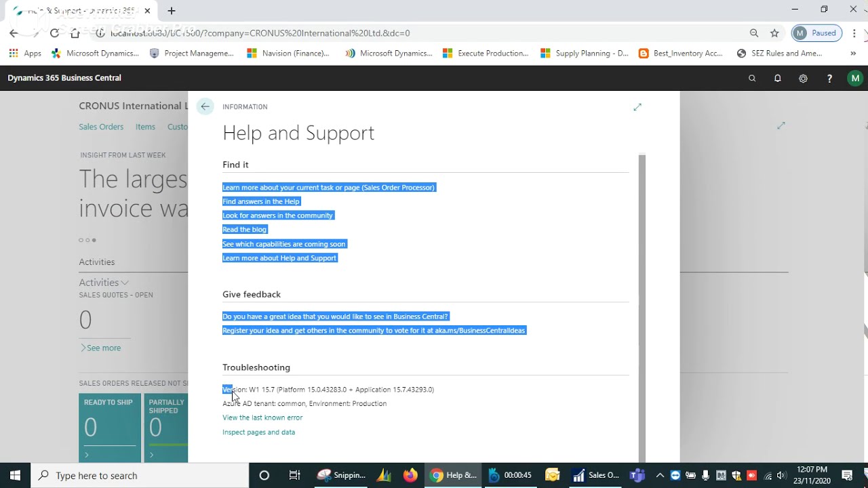Open Sales Orders menu item
This screenshot has height=488, width=868.
click(101, 127)
